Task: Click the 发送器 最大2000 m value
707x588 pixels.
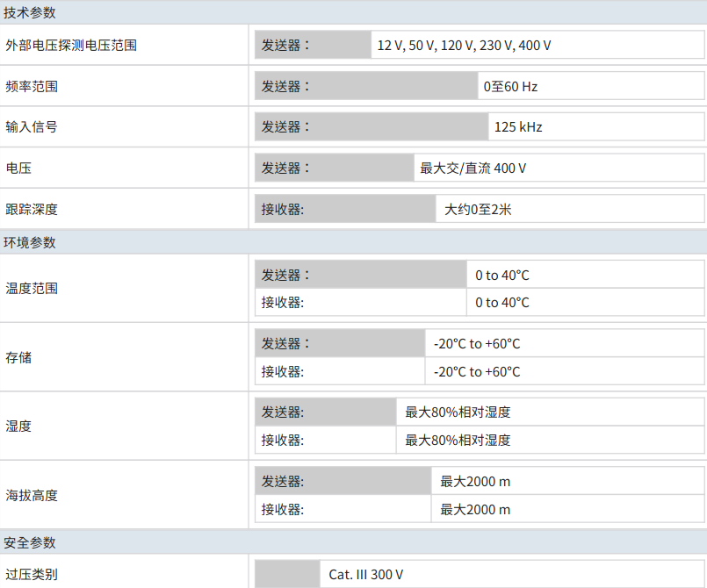Action: [x=475, y=481]
